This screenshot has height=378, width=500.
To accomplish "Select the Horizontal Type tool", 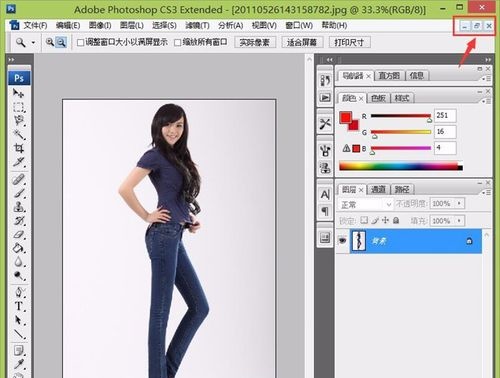I will pyautogui.click(x=19, y=306).
